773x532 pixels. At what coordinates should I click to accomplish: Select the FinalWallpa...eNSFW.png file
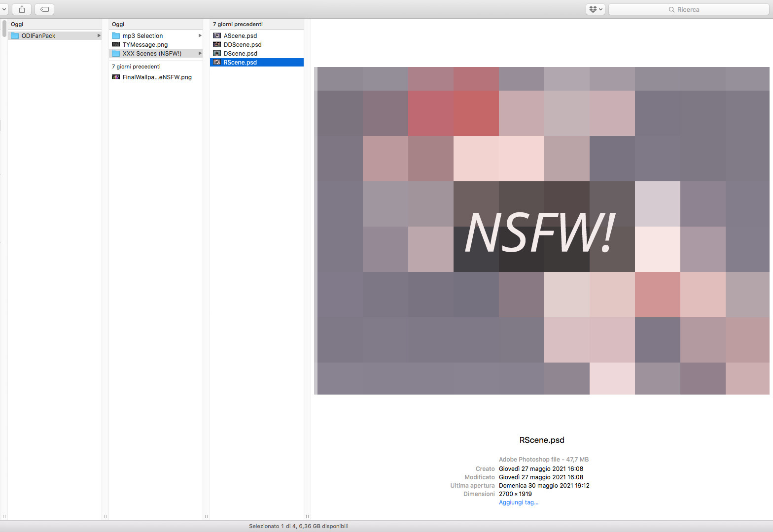point(156,77)
